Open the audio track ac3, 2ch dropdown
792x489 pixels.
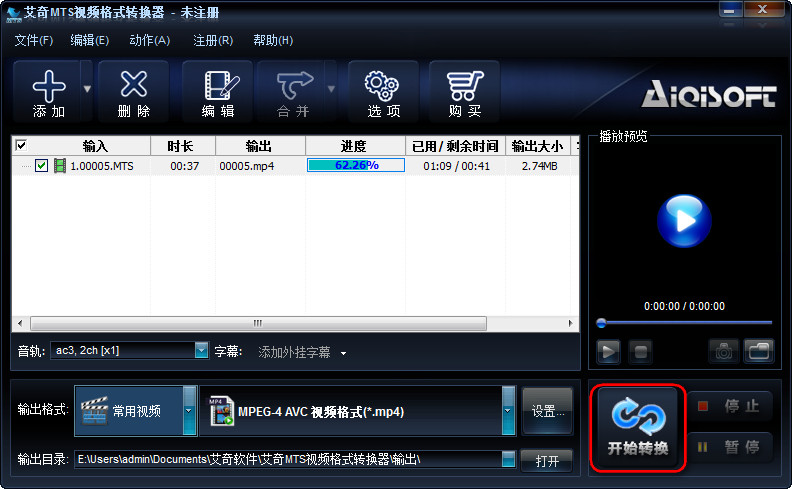point(201,350)
